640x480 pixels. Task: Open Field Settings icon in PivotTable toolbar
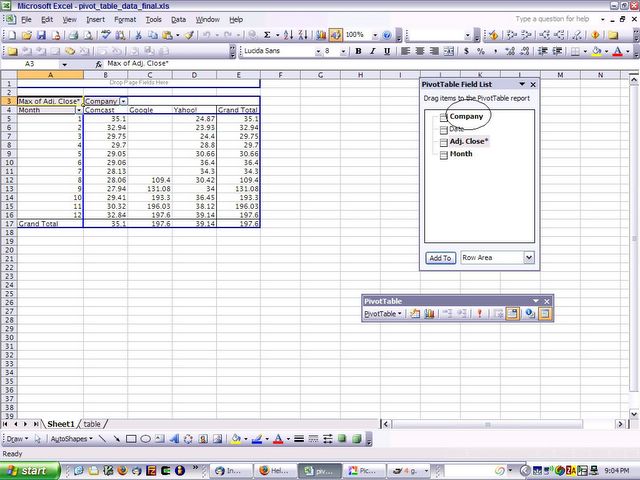click(x=530, y=313)
